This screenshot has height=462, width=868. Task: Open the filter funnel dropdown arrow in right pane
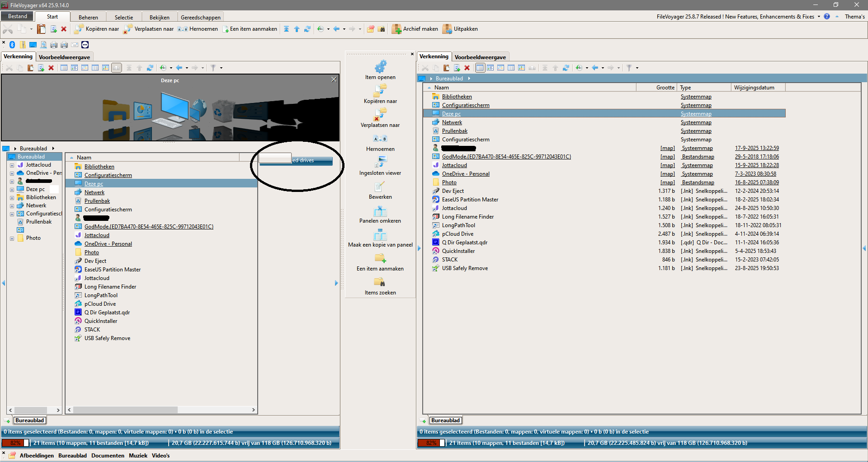click(637, 68)
